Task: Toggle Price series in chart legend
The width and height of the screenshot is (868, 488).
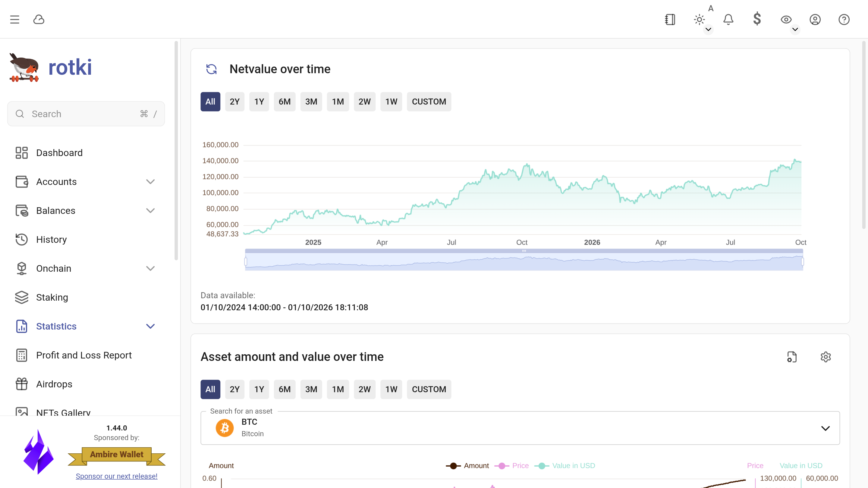Action: click(x=511, y=466)
